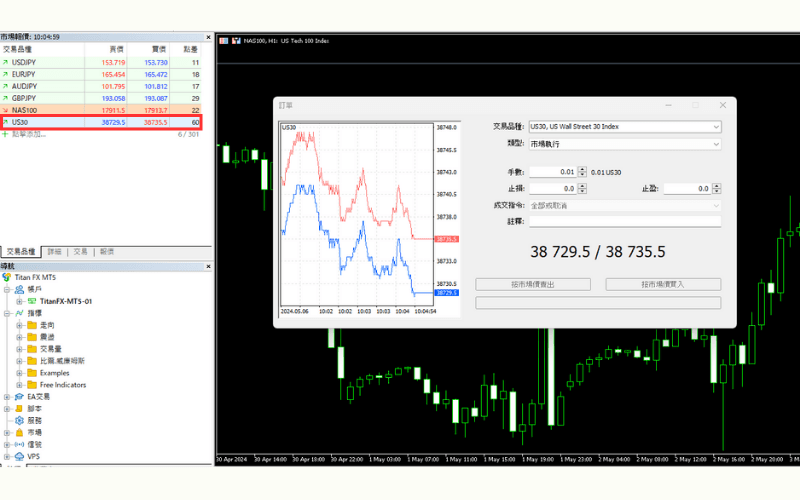Click the 服務 services gear icon
800x500 pixels.
click(x=20, y=420)
